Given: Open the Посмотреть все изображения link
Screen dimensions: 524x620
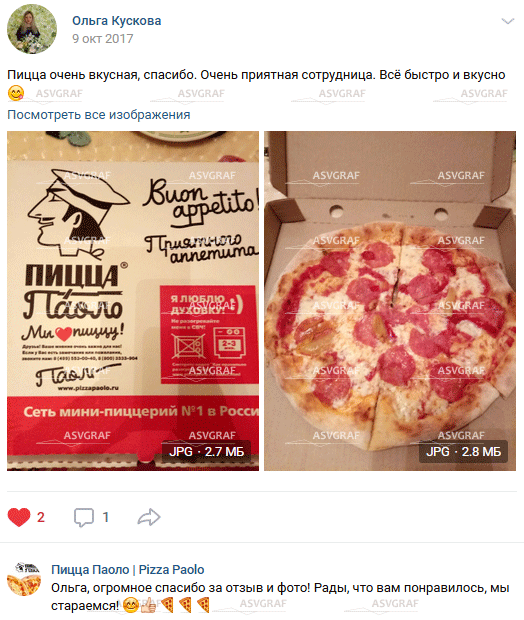Looking at the screenshot, I should (x=98, y=115).
